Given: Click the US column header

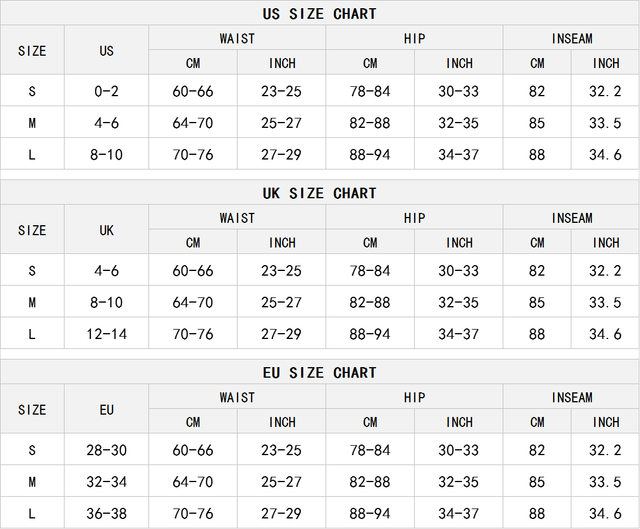Looking at the screenshot, I should [x=107, y=51].
